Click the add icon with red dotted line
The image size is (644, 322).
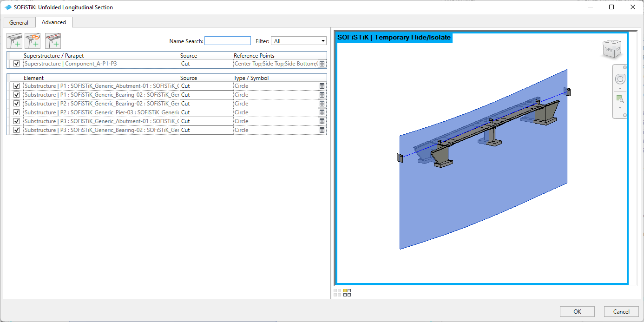[x=53, y=41]
